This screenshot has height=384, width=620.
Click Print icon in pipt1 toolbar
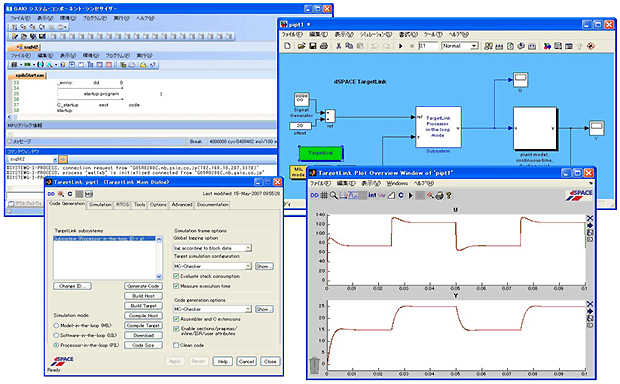coord(323,46)
